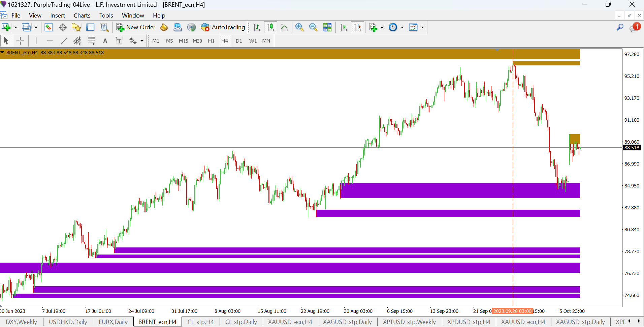Open the Market Watch panel icon
644x327 pixels.
click(49, 27)
